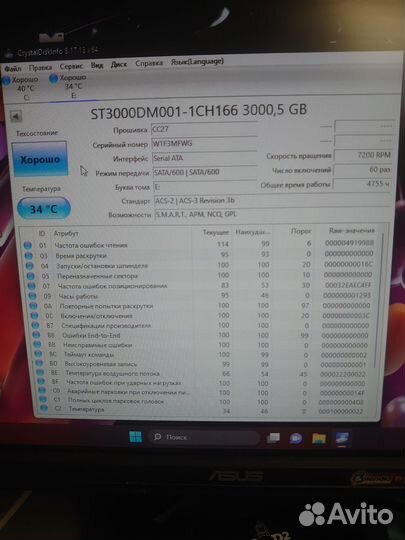Open the Файл menu
Image resolution: width=405 pixels, height=540 pixels.
point(13,69)
